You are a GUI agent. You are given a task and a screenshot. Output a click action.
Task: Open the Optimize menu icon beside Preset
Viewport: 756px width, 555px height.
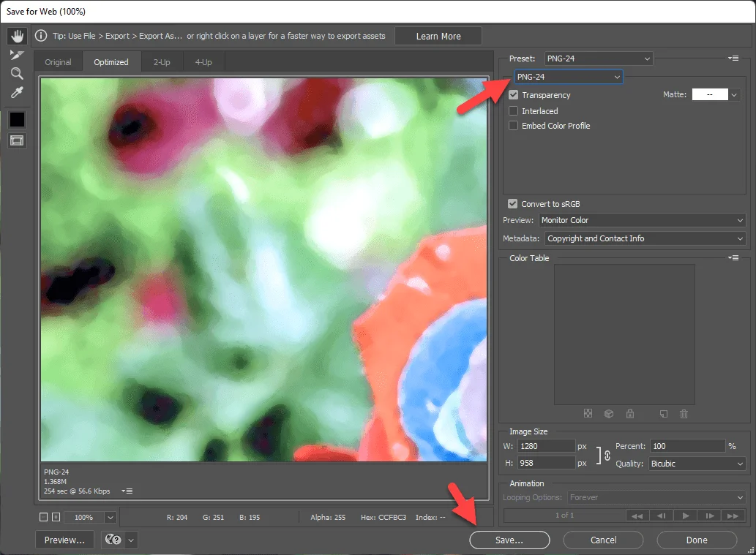[x=733, y=58]
